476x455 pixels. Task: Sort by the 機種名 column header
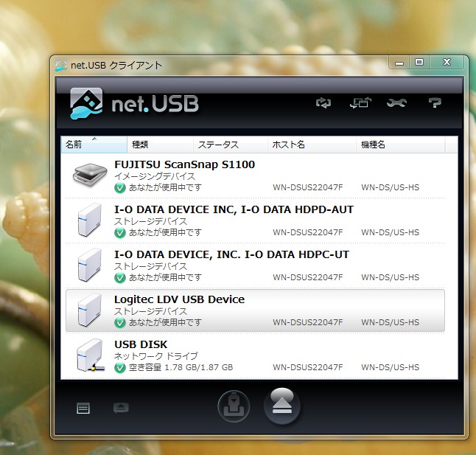[x=400, y=145]
